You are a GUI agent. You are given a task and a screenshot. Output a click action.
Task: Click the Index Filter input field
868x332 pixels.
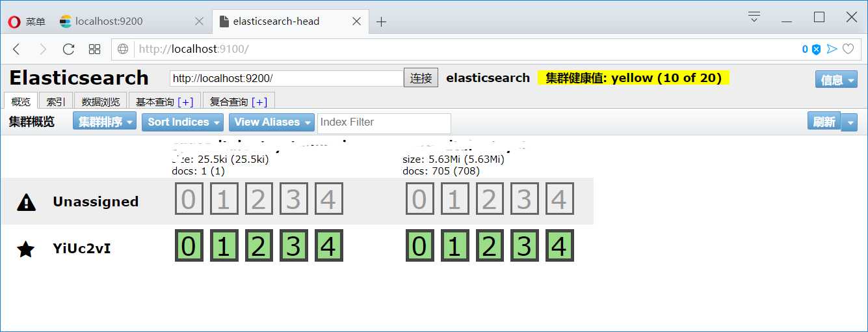click(x=384, y=122)
